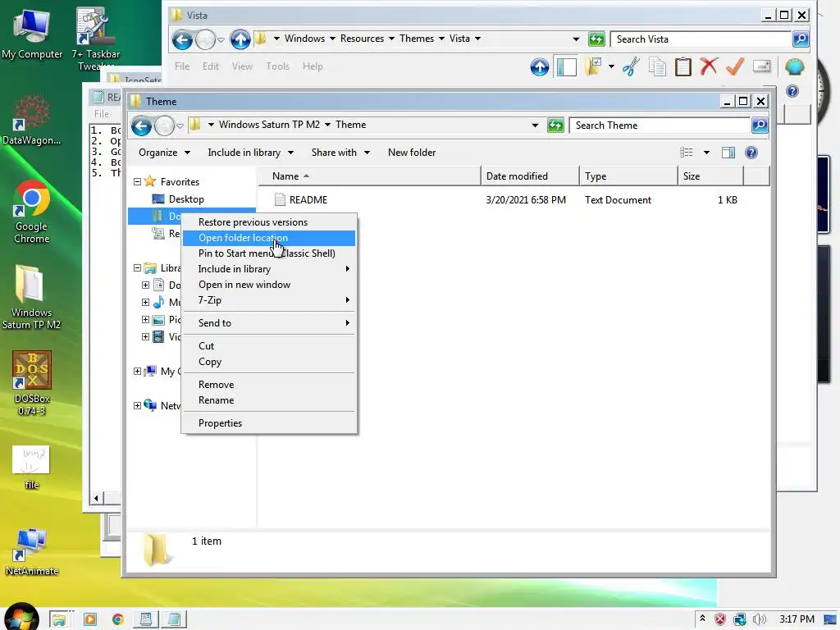The height and width of the screenshot is (630, 840).
Task: Select Desktop under Favorites
Action: pyautogui.click(x=186, y=199)
